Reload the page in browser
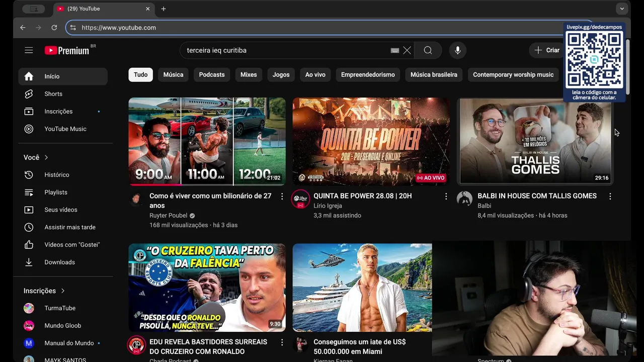The image size is (644, 362). point(54,28)
